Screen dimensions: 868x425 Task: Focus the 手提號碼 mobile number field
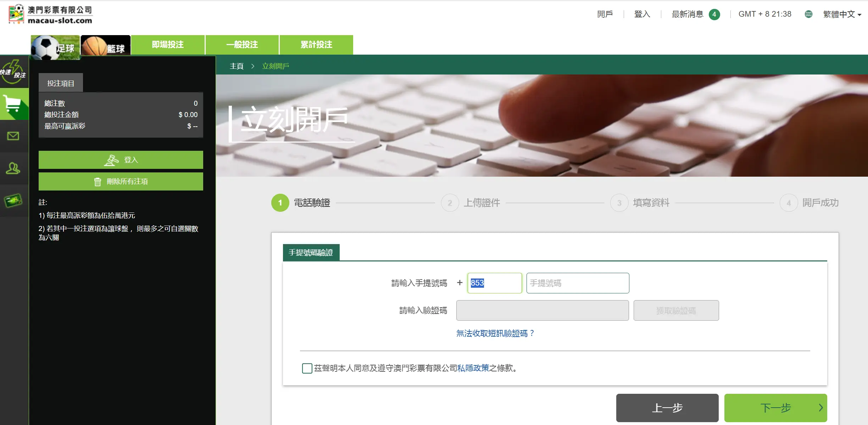(x=578, y=283)
